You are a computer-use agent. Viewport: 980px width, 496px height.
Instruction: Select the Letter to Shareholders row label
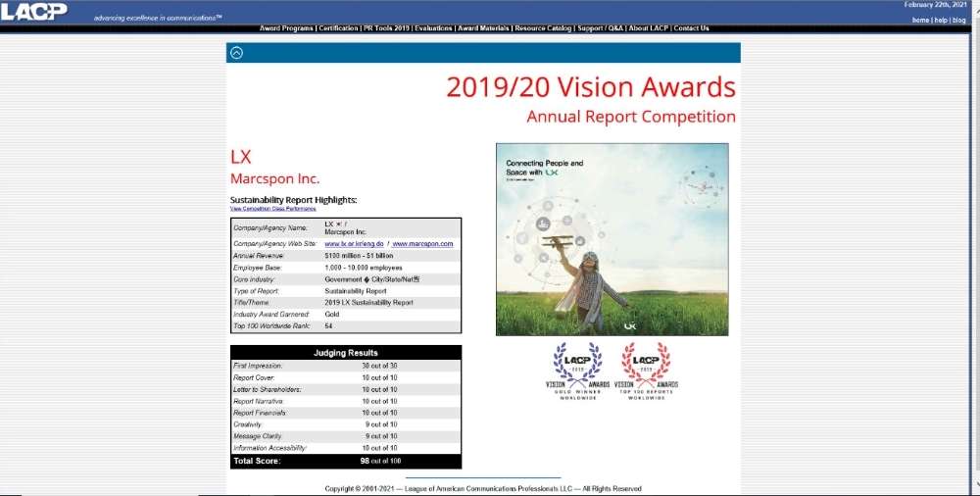267,390
